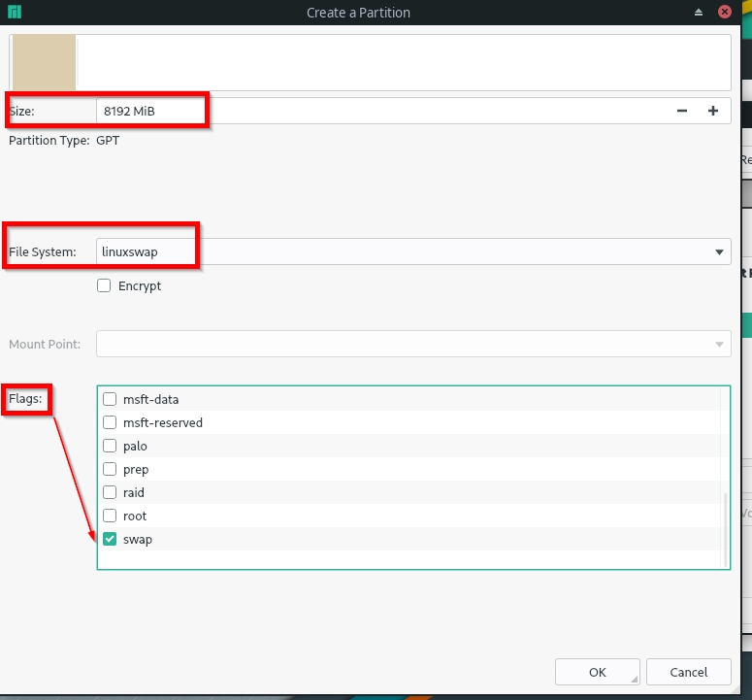The image size is (752, 700).
Task: Click the Manjaro logo icon in title bar
Action: [15, 12]
